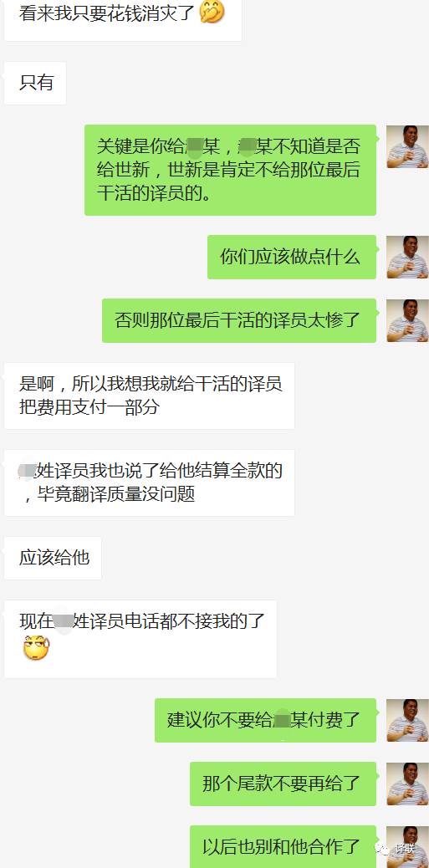The width and height of the screenshot is (429, 868).
Task: Select the 只有 message bubble
Action: 35,83
